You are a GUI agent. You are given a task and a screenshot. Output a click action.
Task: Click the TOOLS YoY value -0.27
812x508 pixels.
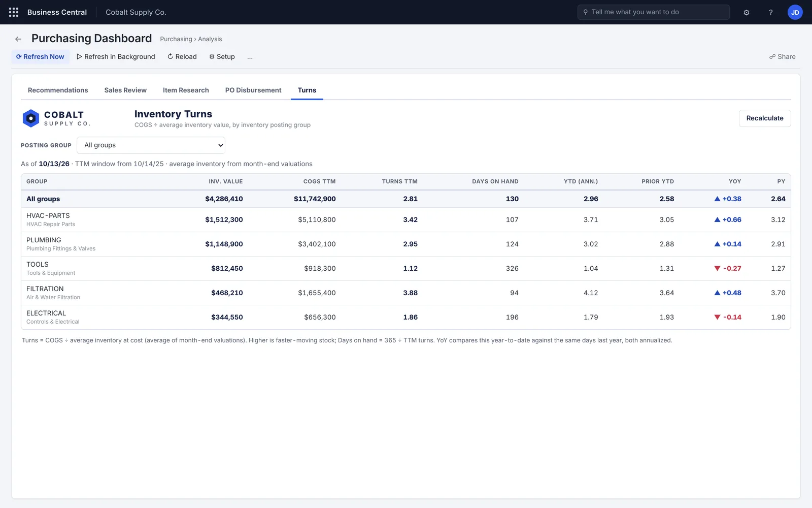728,269
